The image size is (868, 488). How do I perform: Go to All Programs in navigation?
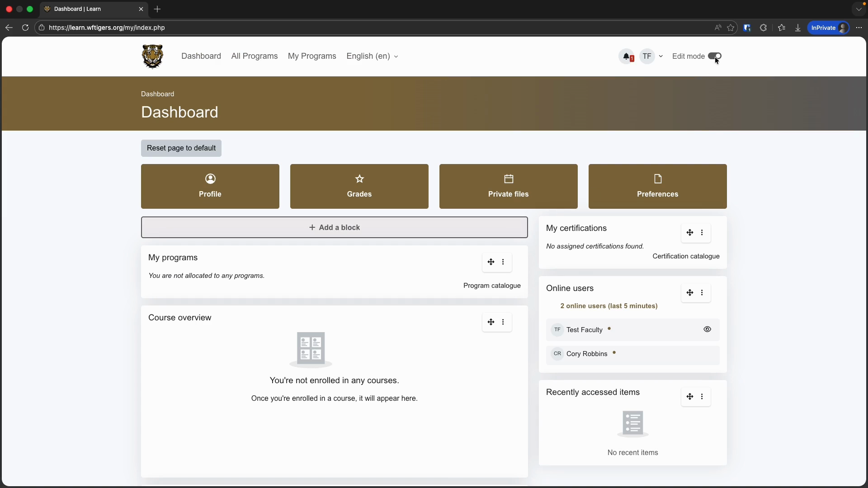(x=255, y=56)
